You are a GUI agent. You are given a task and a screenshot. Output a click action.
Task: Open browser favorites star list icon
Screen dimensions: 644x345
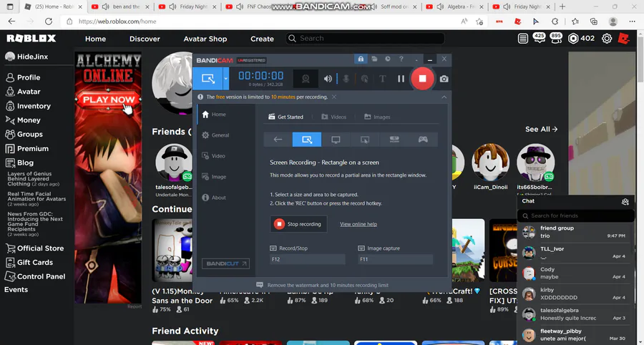point(575,21)
